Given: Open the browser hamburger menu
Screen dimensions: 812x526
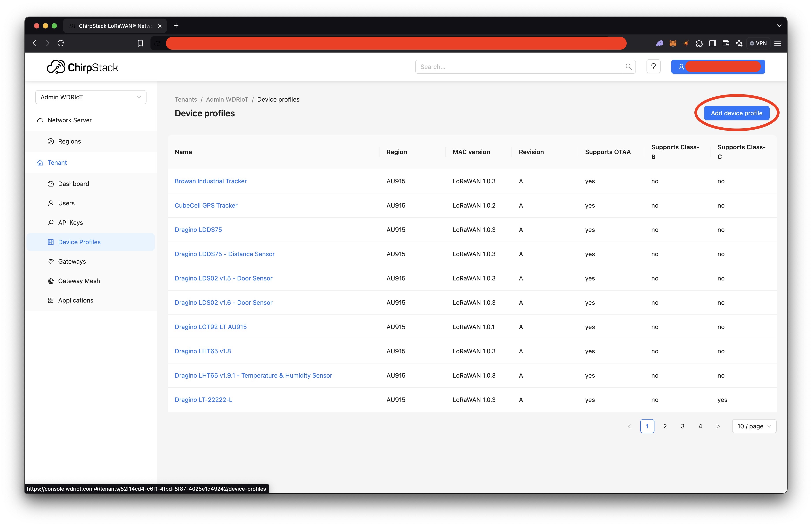Looking at the screenshot, I should (x=778, y=43).
